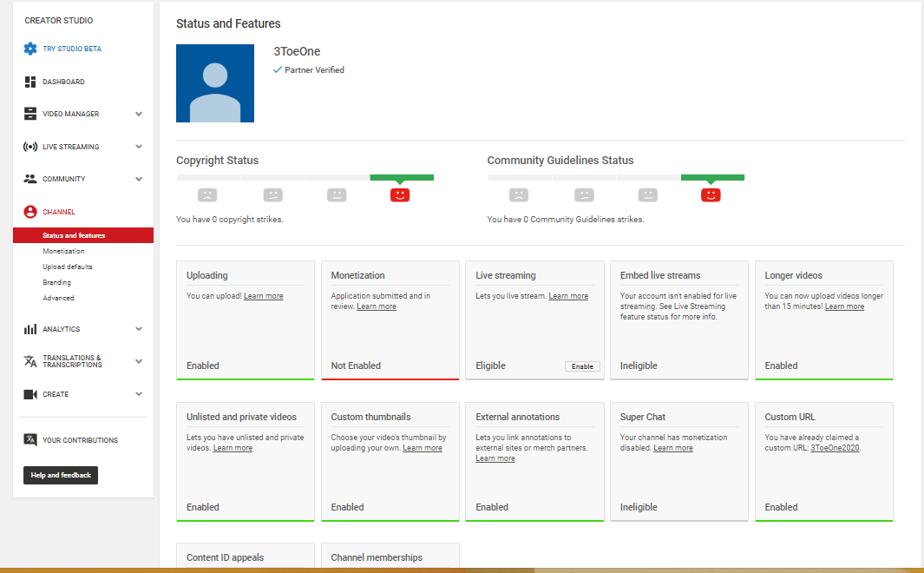Open the Monetization submenu item
Viewport: 924px width, 573px height.
(63, 251)
